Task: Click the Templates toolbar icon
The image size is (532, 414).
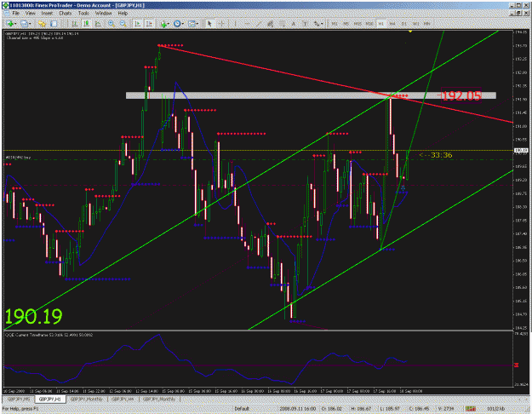Action: 192,24
